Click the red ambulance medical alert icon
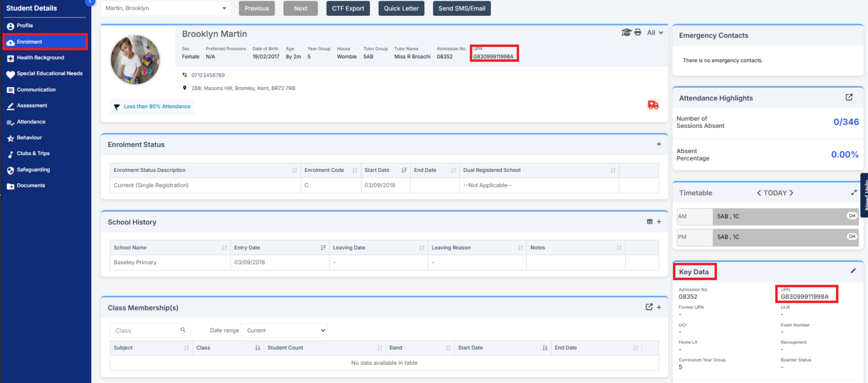This screenshot has width=868, height=383. click(x=653, y=105)
